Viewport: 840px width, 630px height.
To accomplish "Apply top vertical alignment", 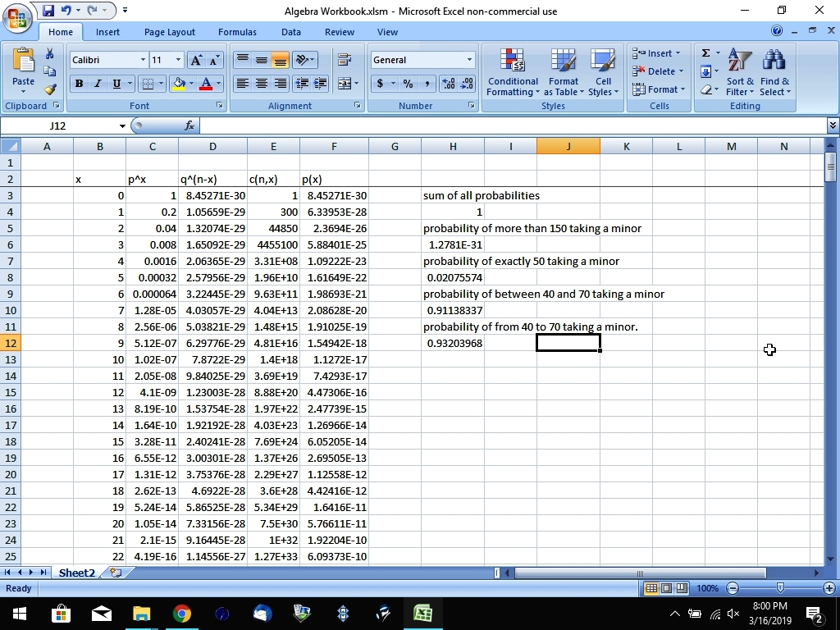I will 243,59.
